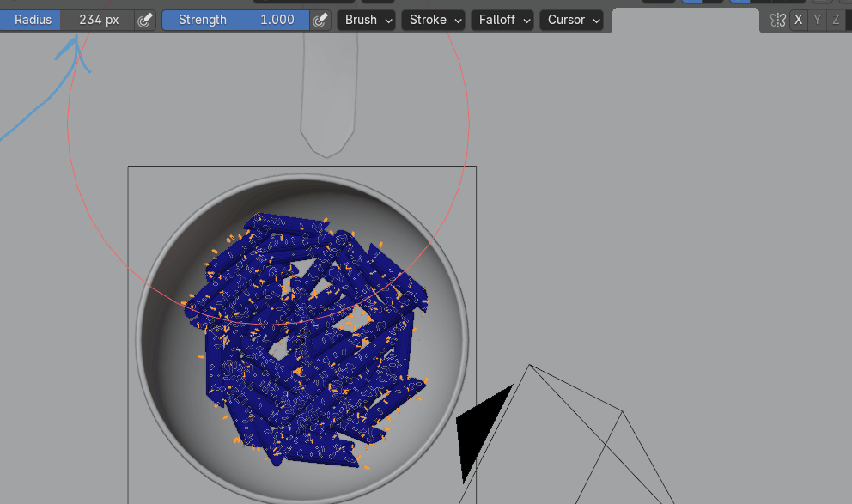Toggle pressure sensitivity icon for Strength
Image resolution: width=852 pixels, height=504 pixels.
click(x=320, y=20)
